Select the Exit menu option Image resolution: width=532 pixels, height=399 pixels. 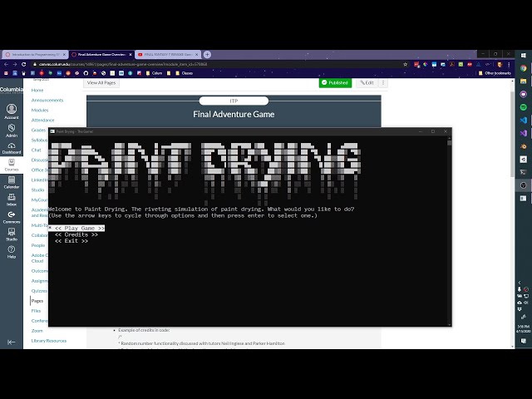coord(71,241)
